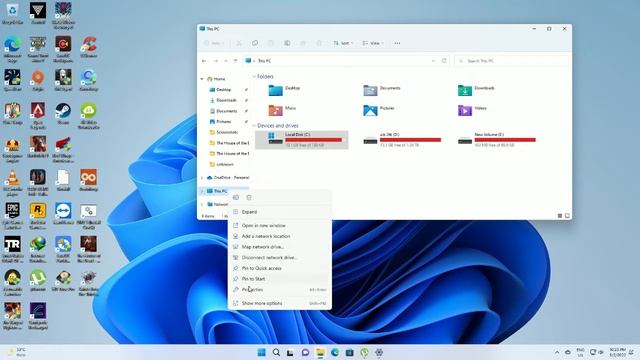Select Screenshots folder in navigation pane
640x360 pixels.
click(227, 132)
